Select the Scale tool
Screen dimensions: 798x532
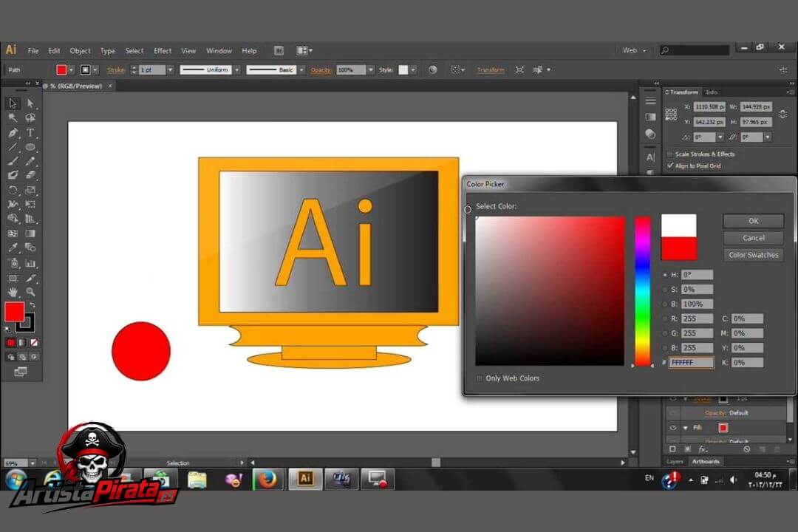(30, 190)
